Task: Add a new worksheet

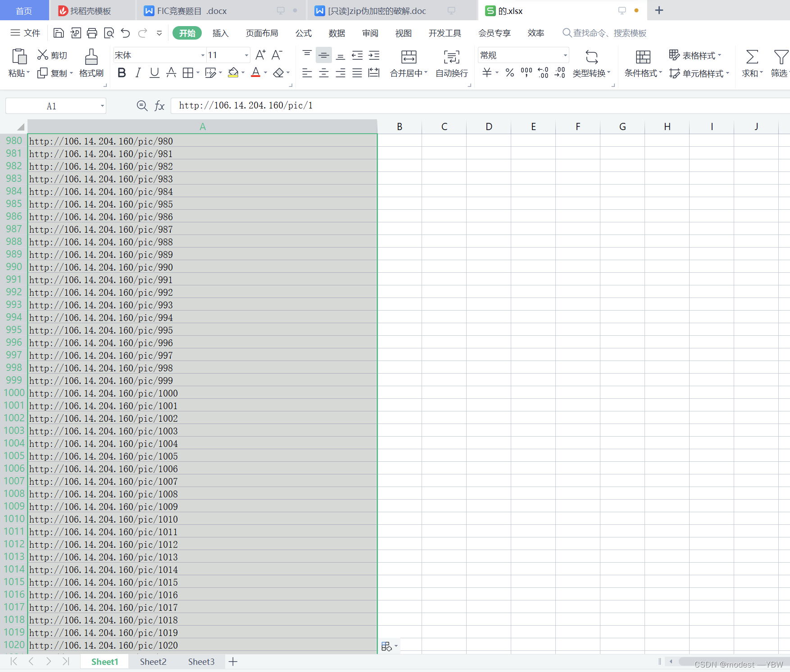Action: [x=233, y=662]
